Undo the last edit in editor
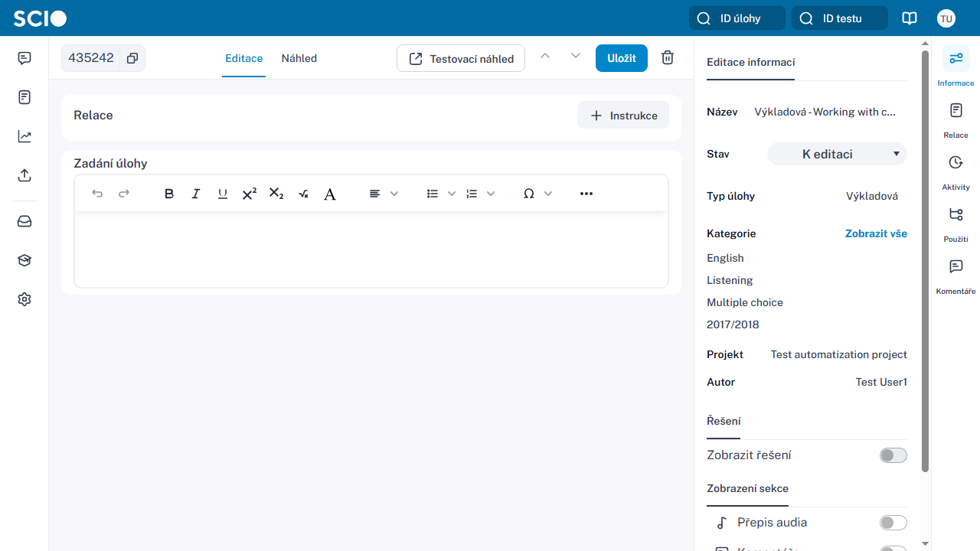 tap(97, 194)
